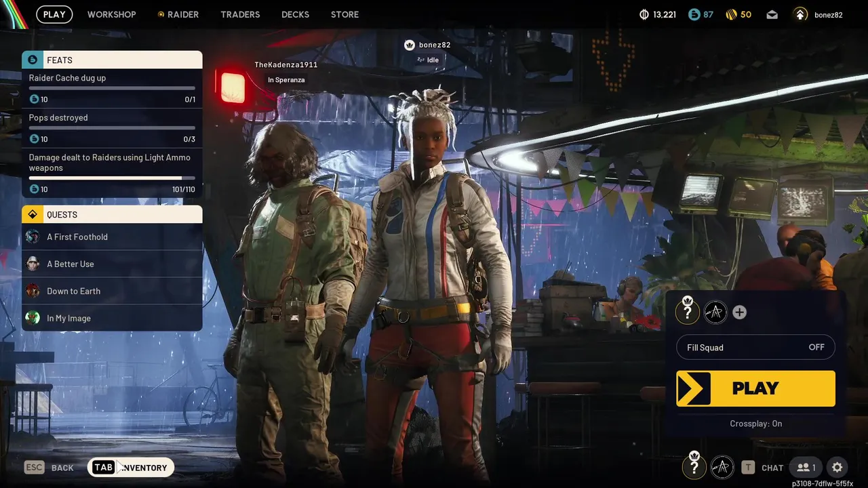Screen dimensions: 868x488
Task: Select the squad leader question-mark slot in play panel
Action: (x=688, y=312)
